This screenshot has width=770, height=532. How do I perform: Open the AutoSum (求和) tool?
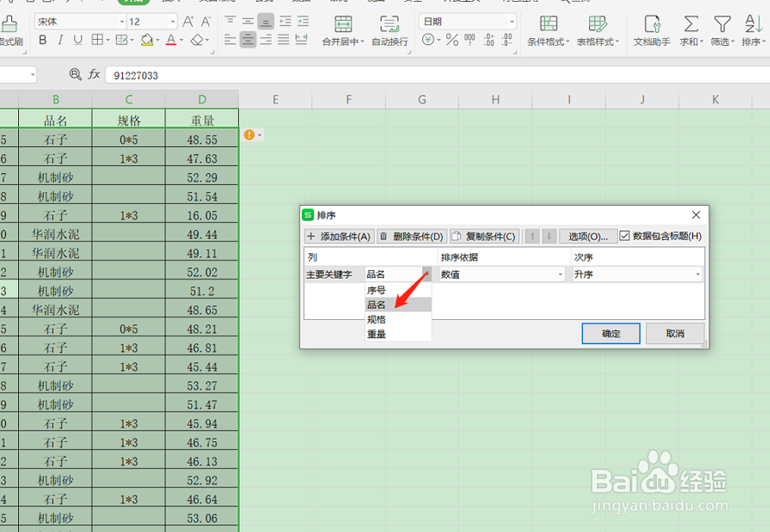coord(691,30)
